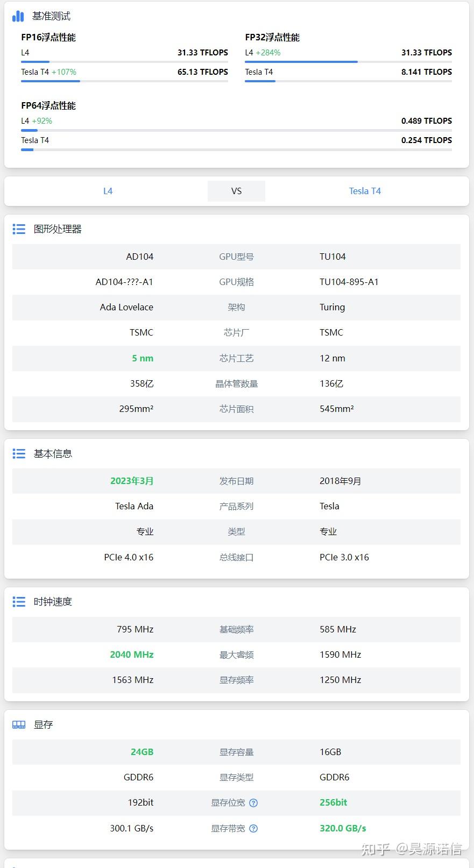The image size is (474, 868).
Task: Click the FP64 L4 progress bar
Action: click(29, 130)
